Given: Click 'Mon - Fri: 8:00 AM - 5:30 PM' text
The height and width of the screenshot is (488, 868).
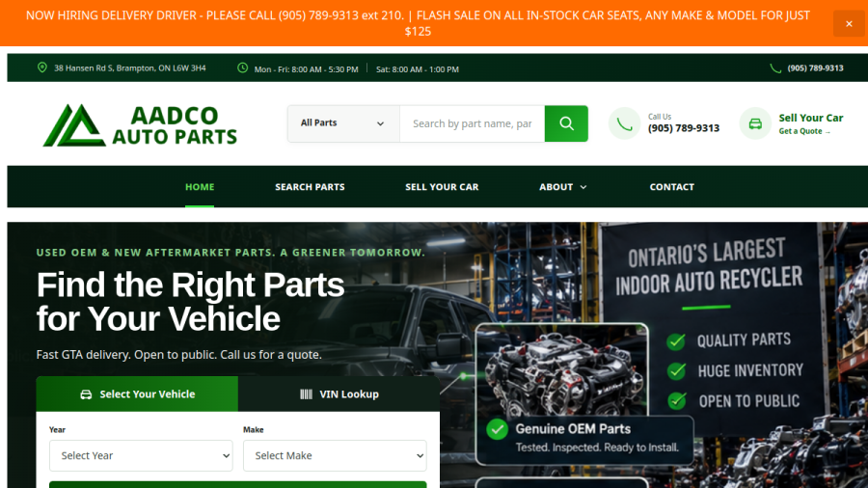Looking at the screenshot, I should click(x=306, y=69).
